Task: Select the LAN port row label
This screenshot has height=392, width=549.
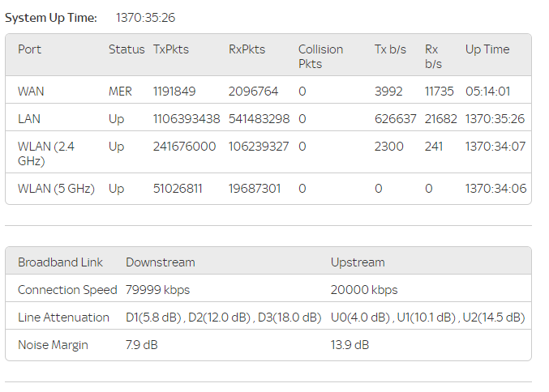Action: (29, 119)
